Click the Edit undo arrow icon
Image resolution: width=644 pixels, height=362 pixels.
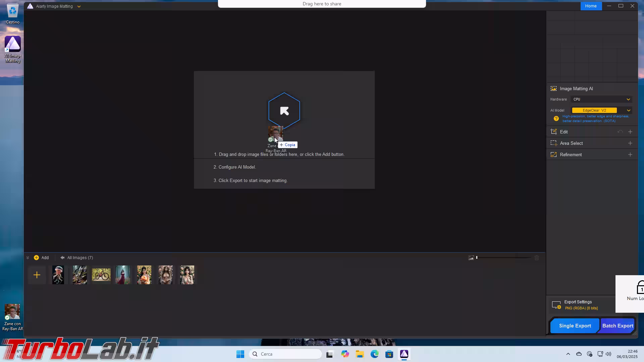click(620, 132)
